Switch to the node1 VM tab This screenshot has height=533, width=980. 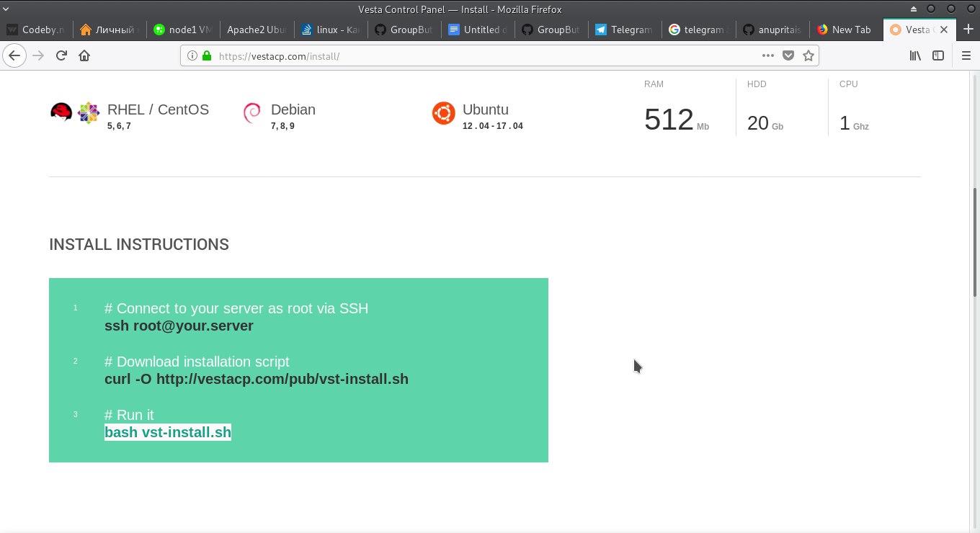coord(184,30)
